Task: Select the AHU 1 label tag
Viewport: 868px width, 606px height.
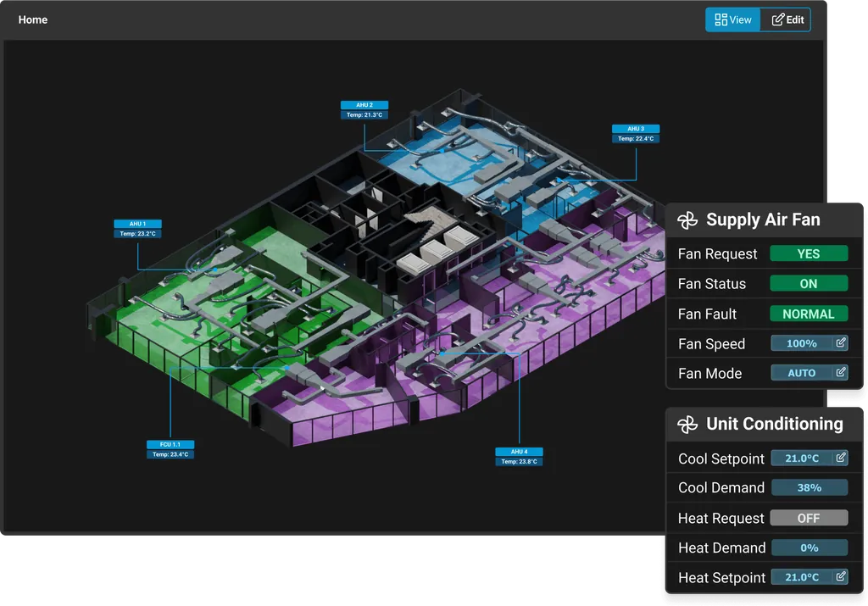Action: point(138,224)
